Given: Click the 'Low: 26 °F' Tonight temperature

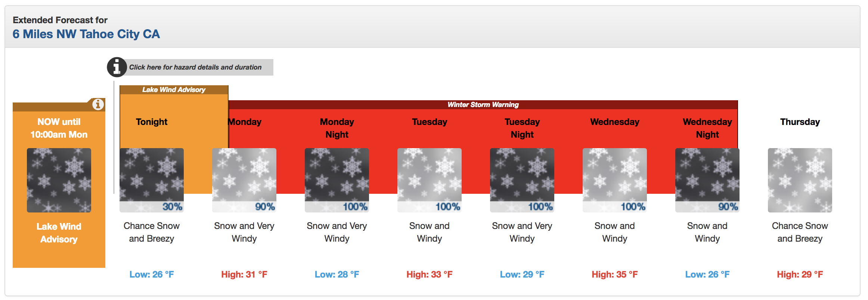Looking at the screenshot, I should [152, 275].
